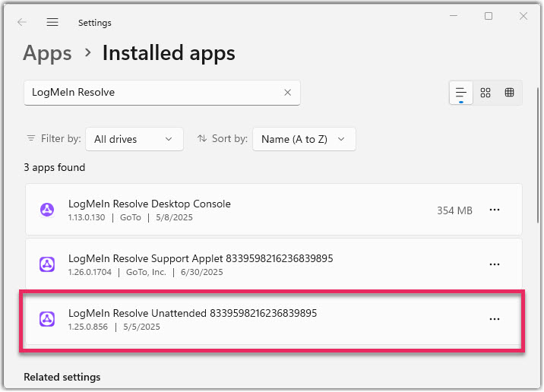Screen dimensions: 544x392
Task: Click the filter icon beside Filter by
Action: click(x=31, y=138)
